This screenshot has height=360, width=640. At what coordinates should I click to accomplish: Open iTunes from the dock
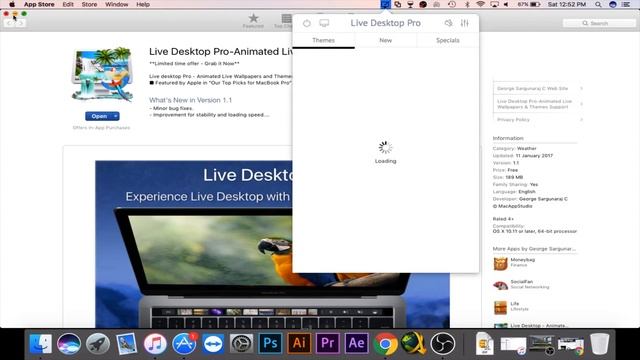click(x=155, y=343)
